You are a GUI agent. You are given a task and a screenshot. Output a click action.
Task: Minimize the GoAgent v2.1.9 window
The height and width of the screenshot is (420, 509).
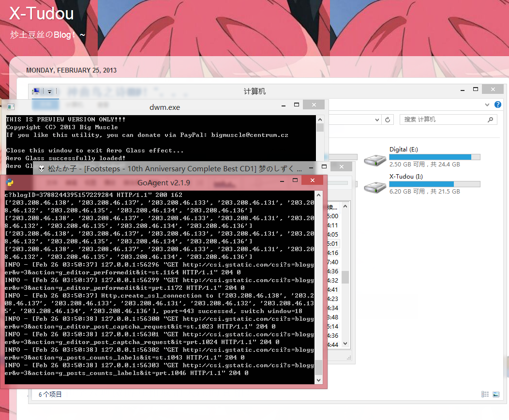click(x=282, y=181)
